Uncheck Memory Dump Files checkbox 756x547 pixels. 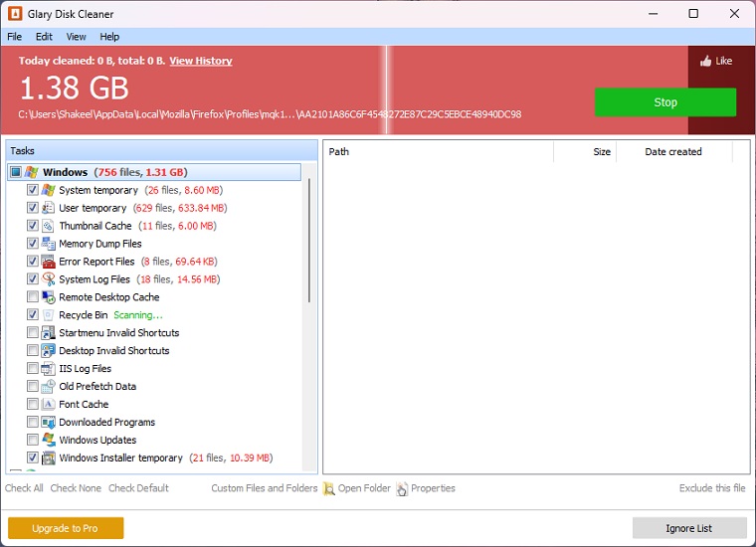32,244
